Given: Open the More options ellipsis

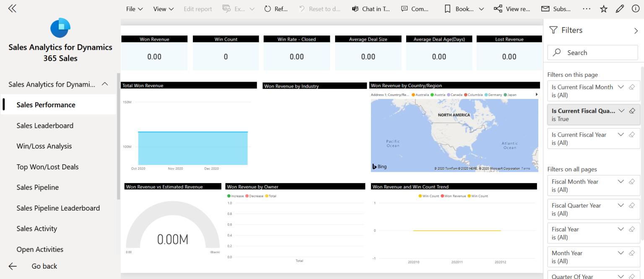Looking at the screenshot, I should tap(587, 9).
